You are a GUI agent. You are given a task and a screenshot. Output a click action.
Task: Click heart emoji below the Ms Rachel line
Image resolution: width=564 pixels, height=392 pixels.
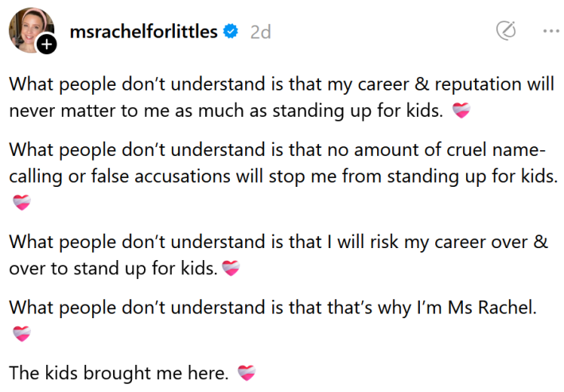pos(21,334)
